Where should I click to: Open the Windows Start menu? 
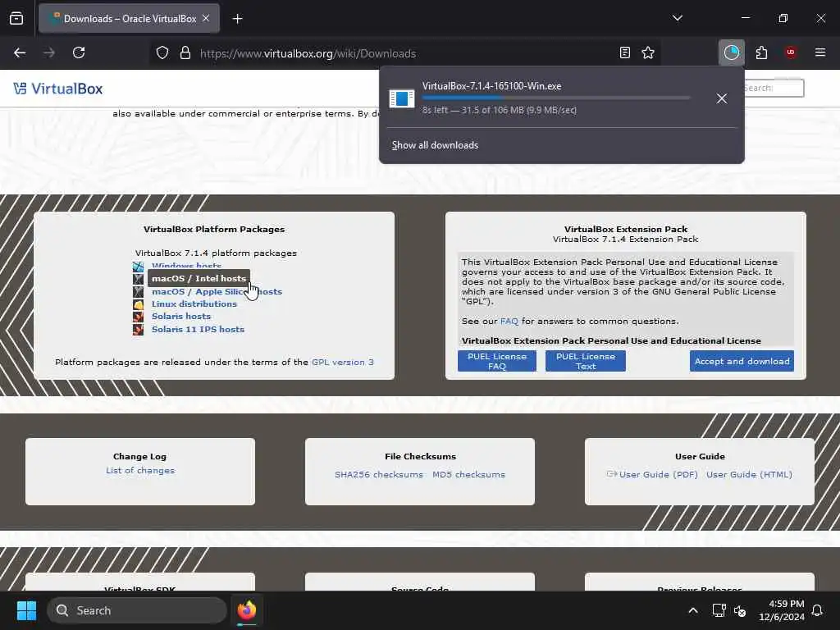coord(26,610)
